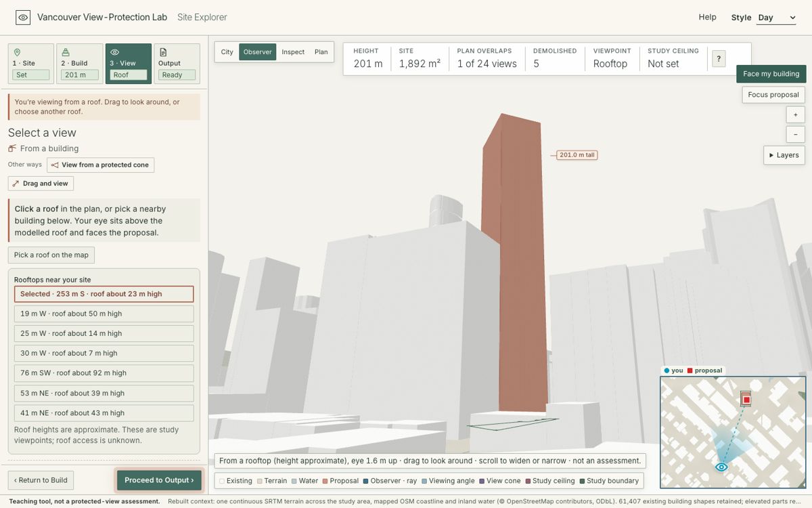Click the Proposal legend swatch
This screenshot has height=508, width=812.
pyautogui.click(x=325, y=481)
